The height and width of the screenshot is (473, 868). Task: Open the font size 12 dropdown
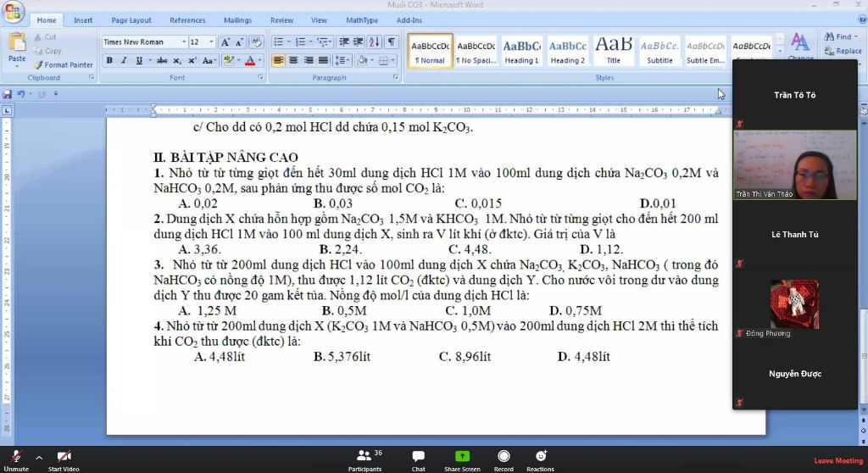[211, 42]
